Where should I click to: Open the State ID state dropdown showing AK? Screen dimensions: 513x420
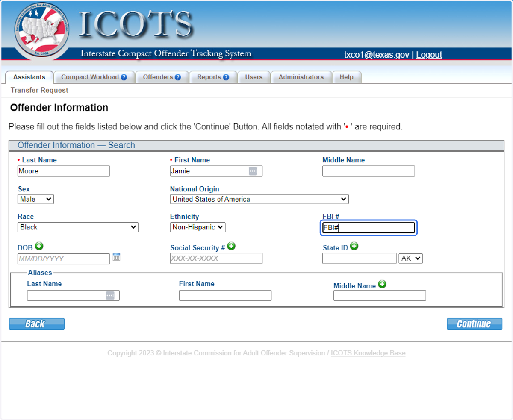click(x=411, y=258)
